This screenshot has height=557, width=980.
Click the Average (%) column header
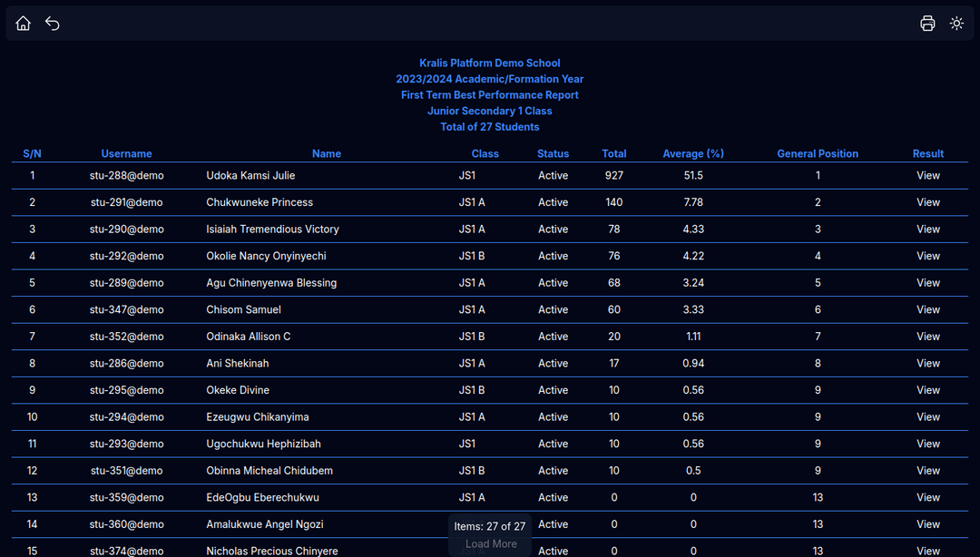[693, 153]
